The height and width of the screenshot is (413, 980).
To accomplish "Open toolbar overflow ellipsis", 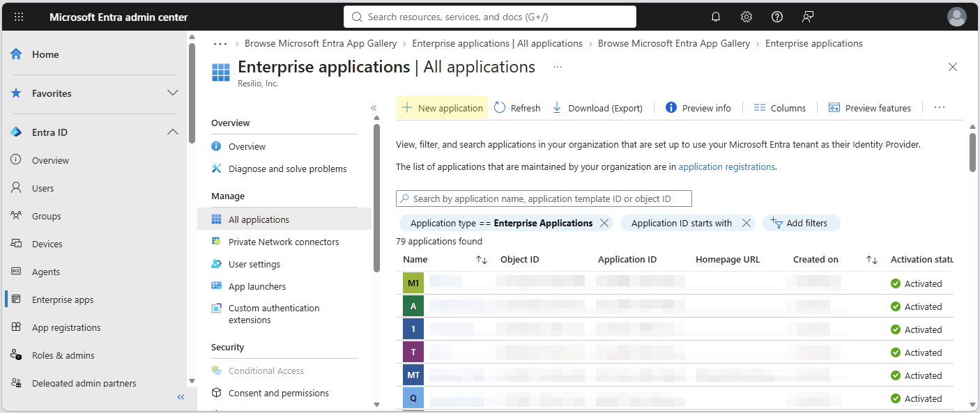I will (940, 108).
